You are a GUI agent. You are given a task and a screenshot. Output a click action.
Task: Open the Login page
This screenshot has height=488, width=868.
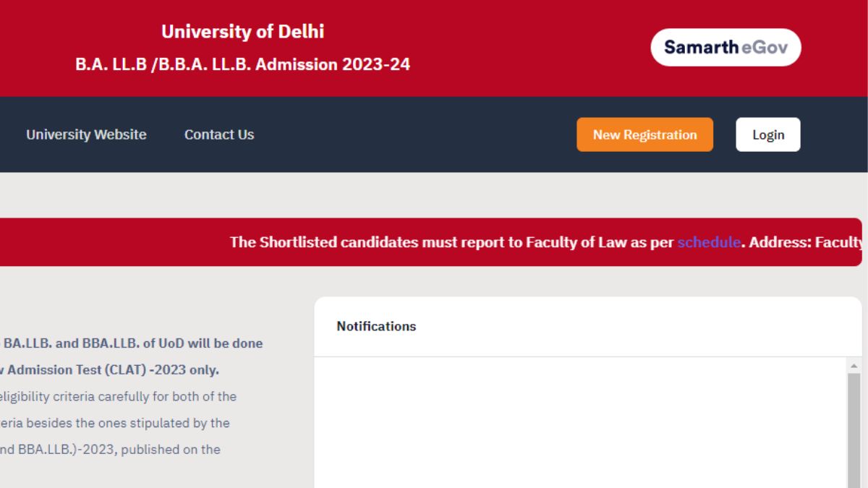click(x=768, y=134)
